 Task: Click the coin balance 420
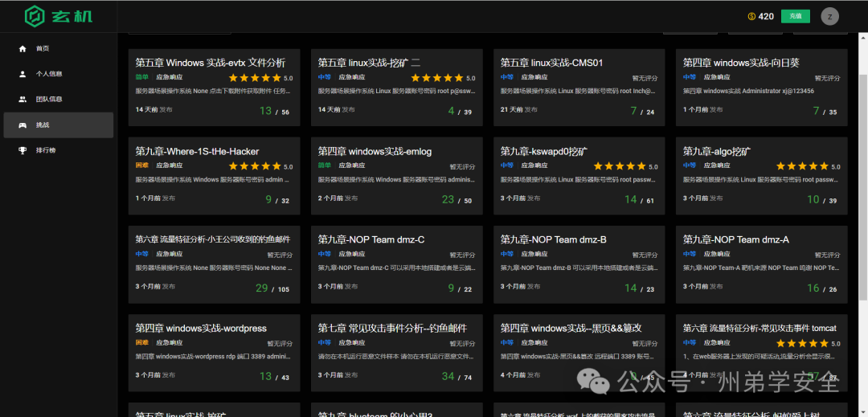(766, 17)
